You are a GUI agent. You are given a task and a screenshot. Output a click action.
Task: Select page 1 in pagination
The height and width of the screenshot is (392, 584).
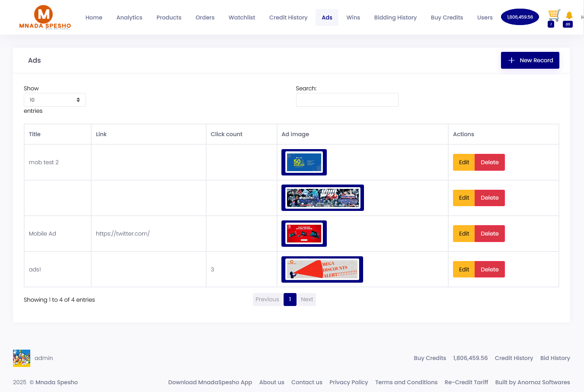coord(290,300)
